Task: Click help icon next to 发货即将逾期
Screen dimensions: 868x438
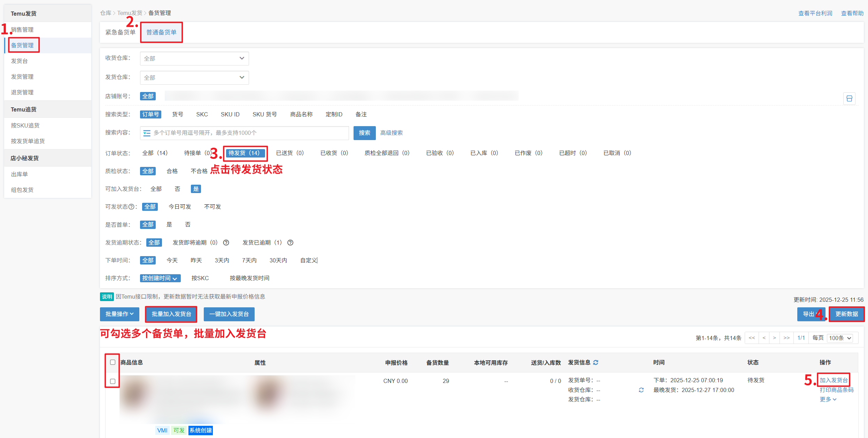Action: point(226,243)
